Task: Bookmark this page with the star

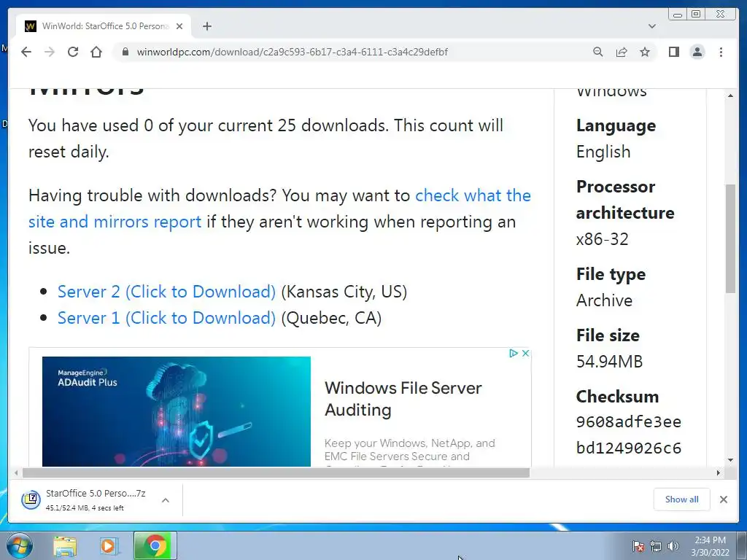Action: [x=645, y=52]
